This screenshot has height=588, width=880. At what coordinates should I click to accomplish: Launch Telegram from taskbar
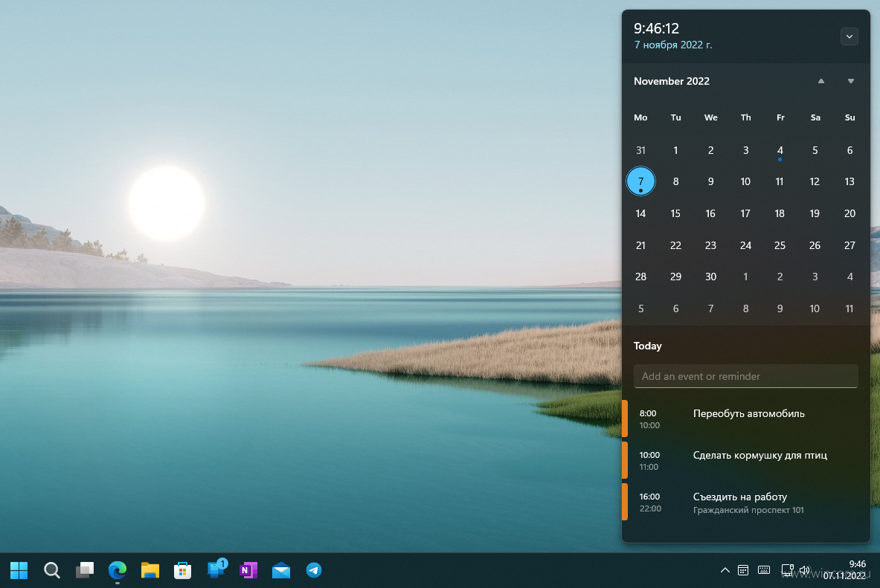314,570
